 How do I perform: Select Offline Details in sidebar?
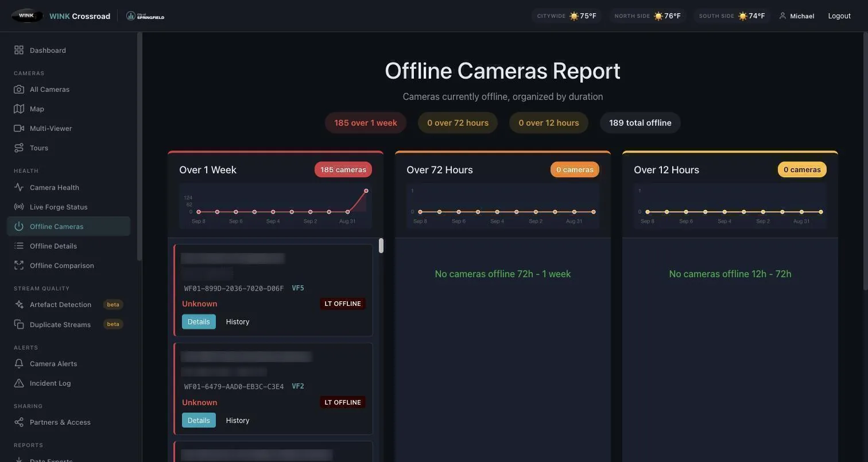tap(68, 246)
